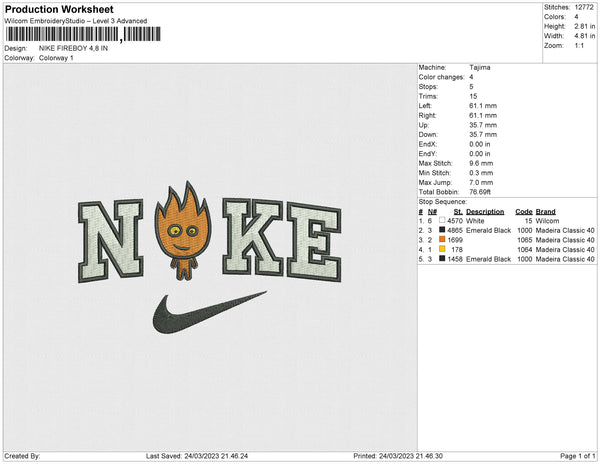
Task: Click 'Emerald Black' in stop row 5
Action: (x=488, y=259)
